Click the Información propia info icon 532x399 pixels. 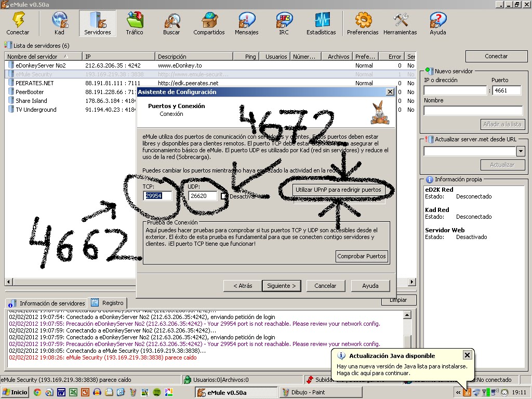[430, 179]
